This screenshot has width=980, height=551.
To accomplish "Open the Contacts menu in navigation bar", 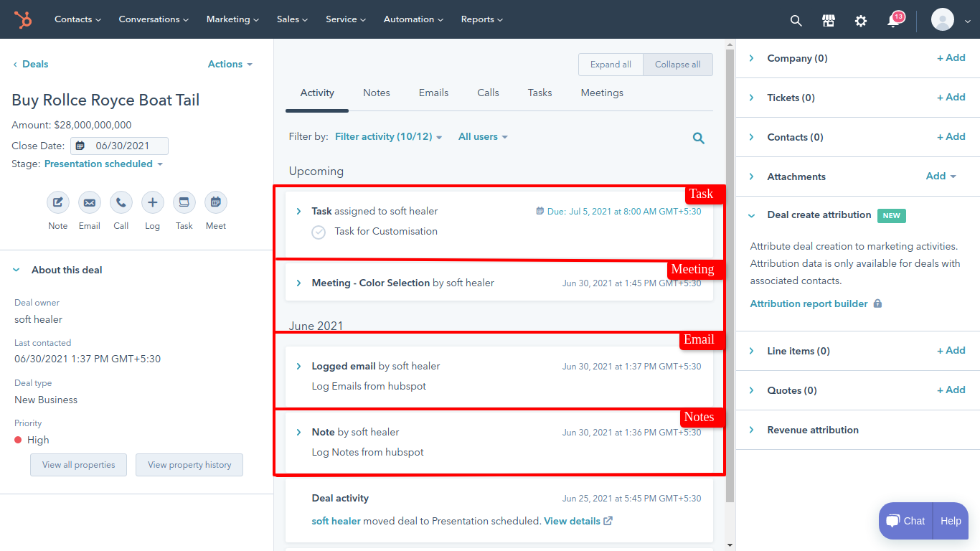I will [77, 19].
